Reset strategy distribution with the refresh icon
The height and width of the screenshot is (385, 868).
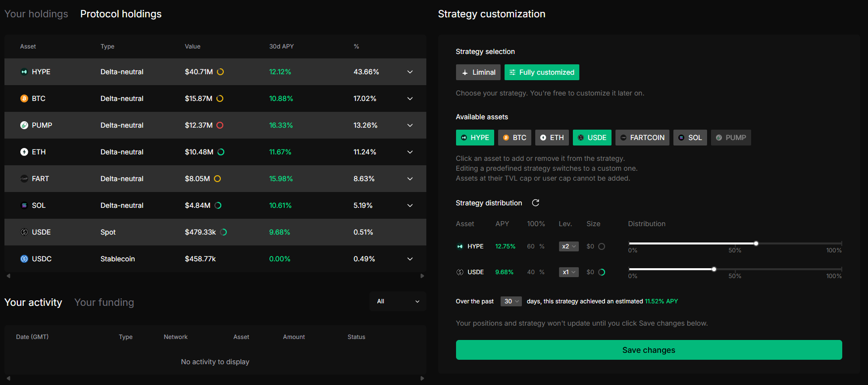coord(535,203)
